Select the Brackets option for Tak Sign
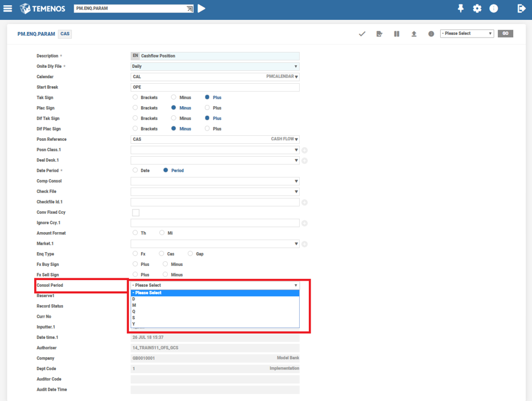Image resolution: width=532 pixels, height=401 pixels. pos(135,98)
